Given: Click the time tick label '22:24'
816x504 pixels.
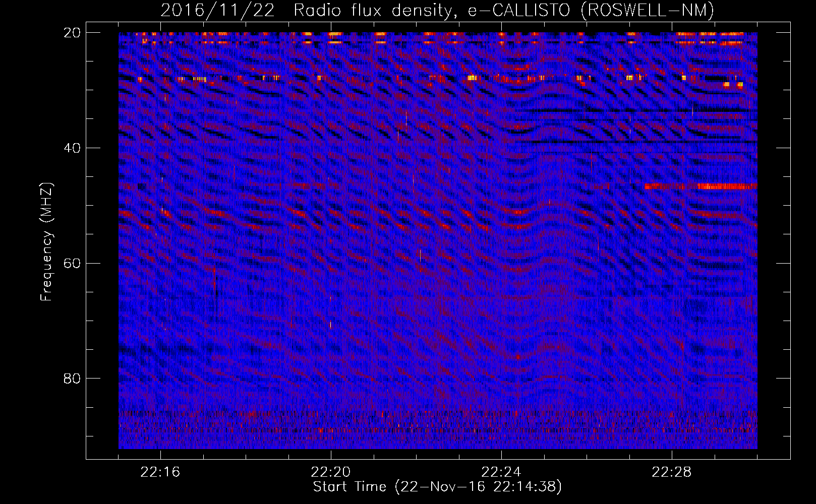Looking at the screenshot, I should point(501,472).
